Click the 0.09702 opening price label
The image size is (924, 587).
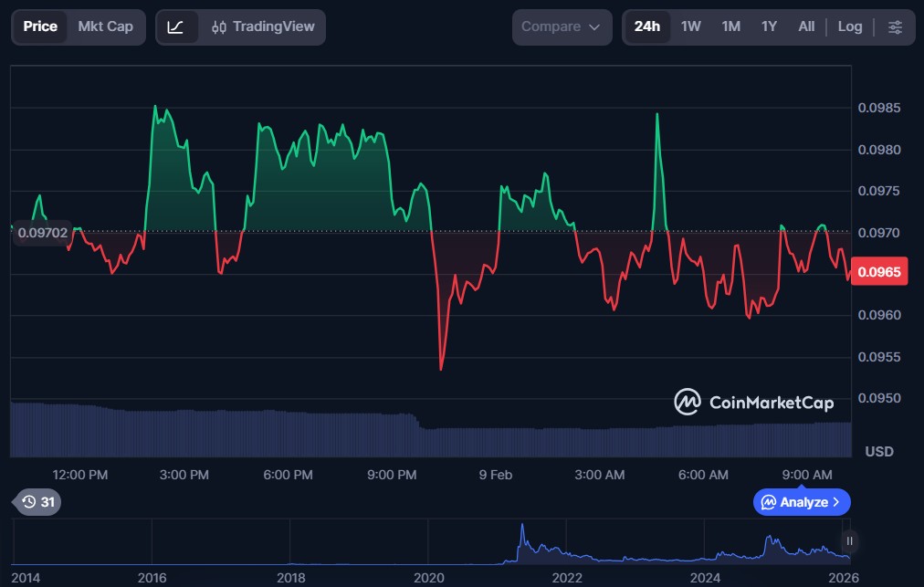[x=42, y=233]
